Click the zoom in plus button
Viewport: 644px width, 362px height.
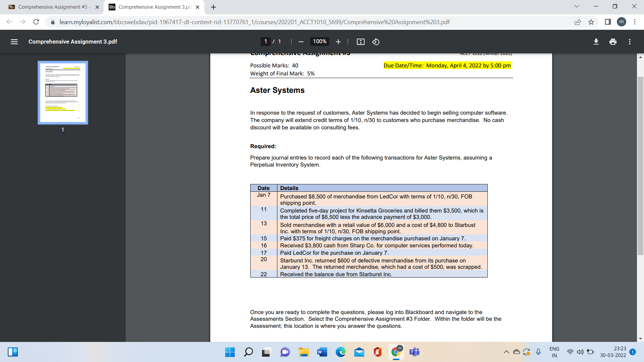338,42
